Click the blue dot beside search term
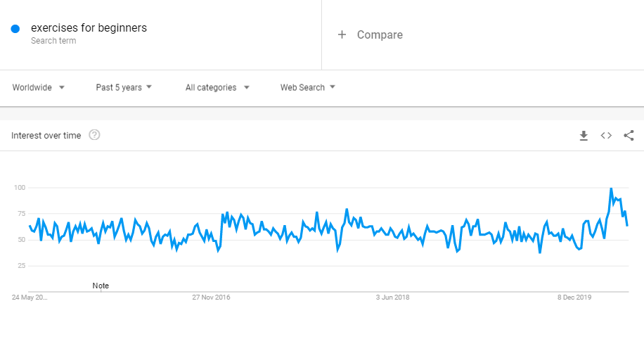This screenshot has height=339, width=644. tap(15, 29)
